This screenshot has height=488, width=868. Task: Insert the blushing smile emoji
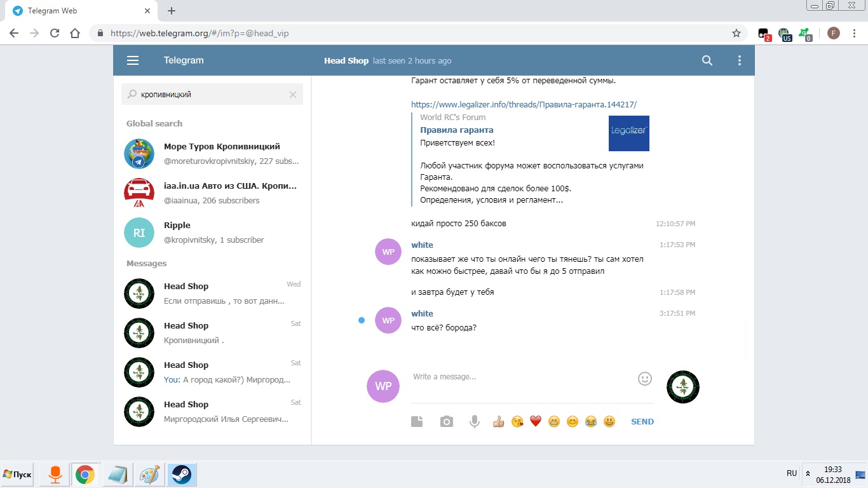click(x=573, y=421)
